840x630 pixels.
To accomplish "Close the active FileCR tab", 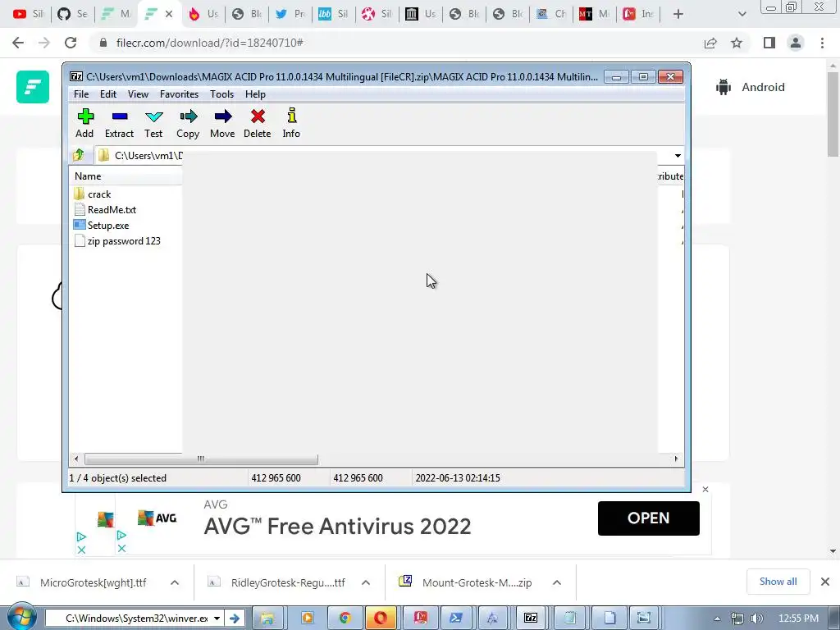I will point(169,14).
